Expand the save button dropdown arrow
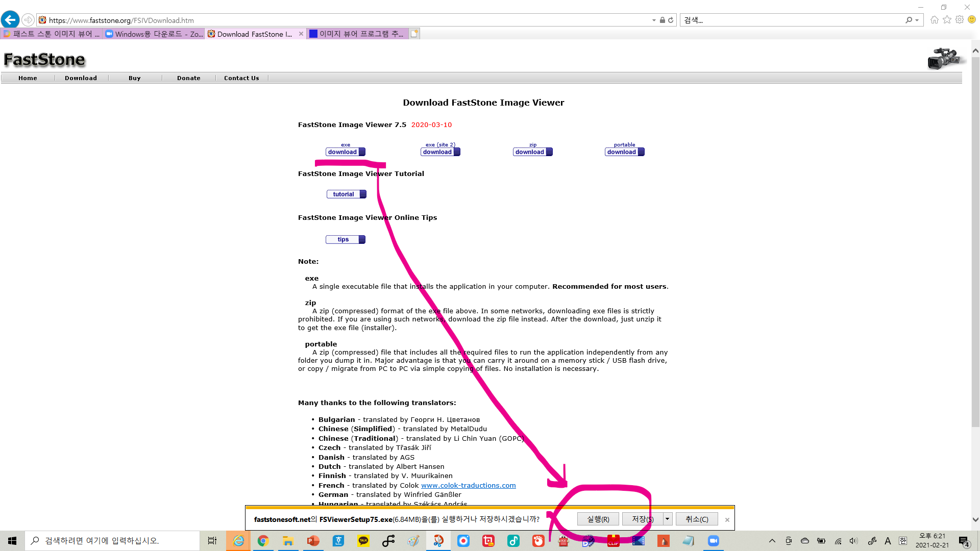 667,519
